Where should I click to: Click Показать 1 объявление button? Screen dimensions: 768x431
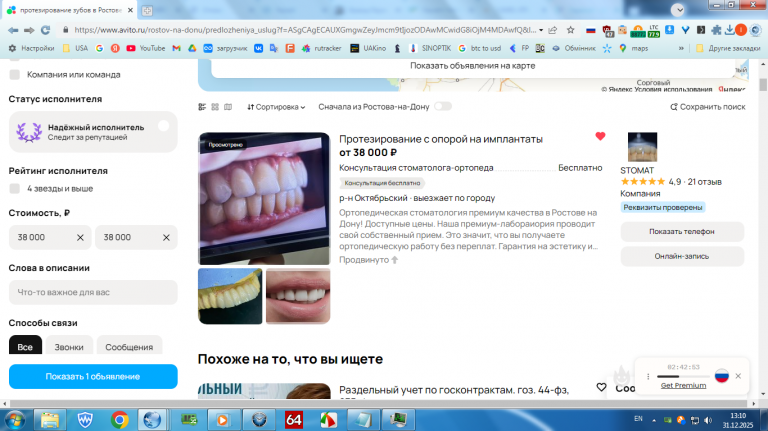point(93,377)
